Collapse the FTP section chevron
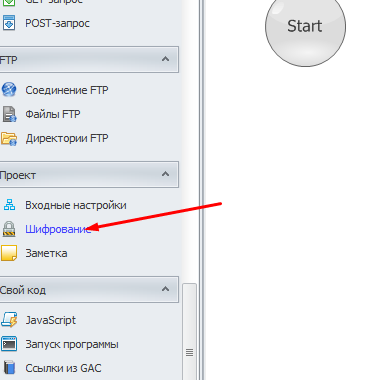The height and width of the screenshot is (380, 365). point(165,59)
